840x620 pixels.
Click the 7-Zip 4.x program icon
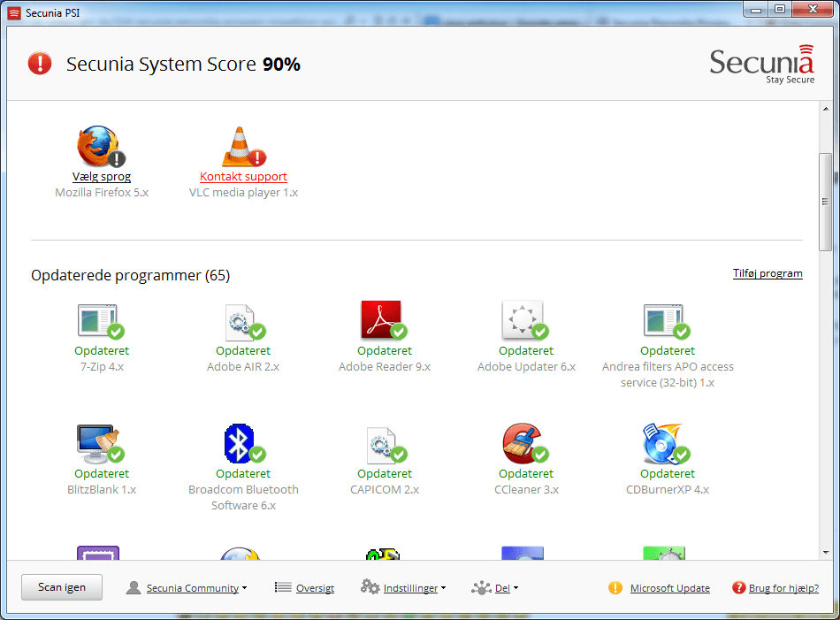point(99,320)
